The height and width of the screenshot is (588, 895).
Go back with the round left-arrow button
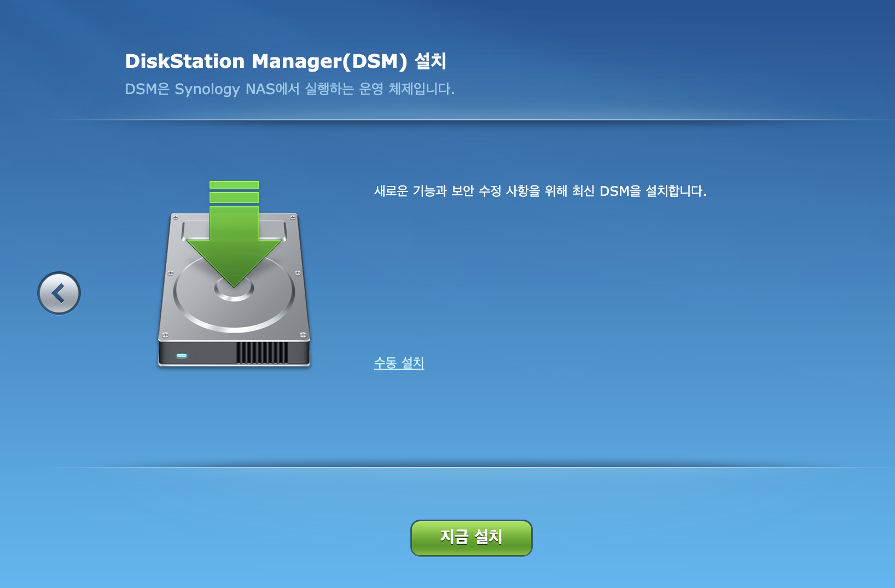[59, 293]
